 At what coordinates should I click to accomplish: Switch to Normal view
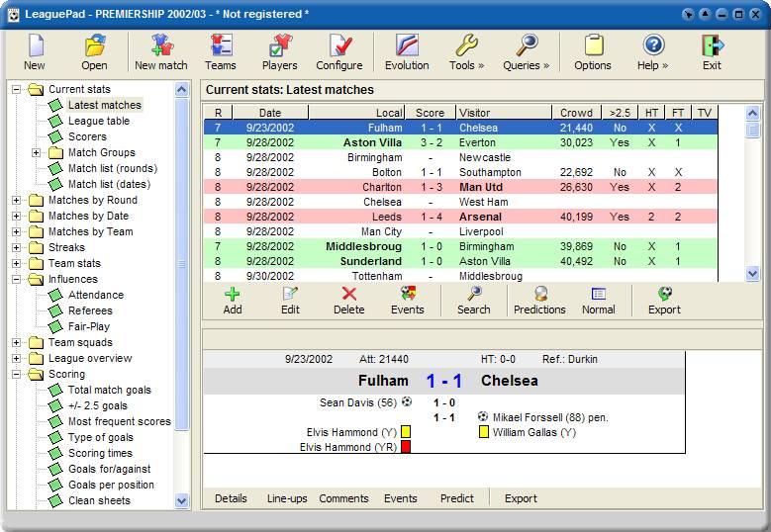tap(599, 301)
